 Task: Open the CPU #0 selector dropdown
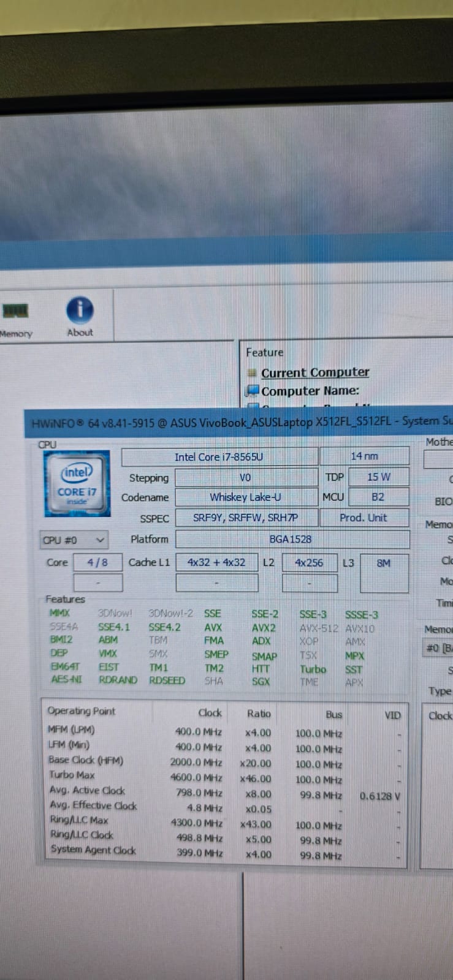(x=74, y=540)
